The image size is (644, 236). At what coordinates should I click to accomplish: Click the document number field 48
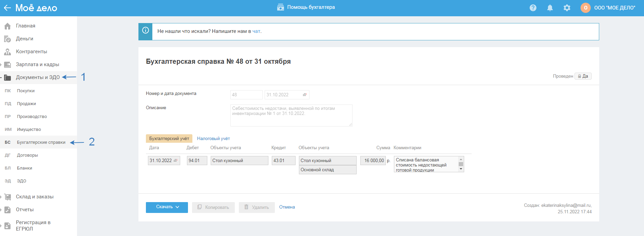(246, 95)
